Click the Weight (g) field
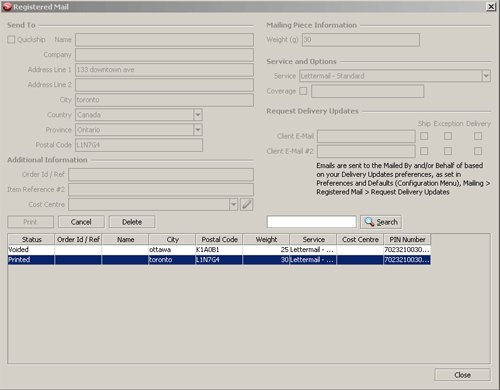 pos(361,40)
